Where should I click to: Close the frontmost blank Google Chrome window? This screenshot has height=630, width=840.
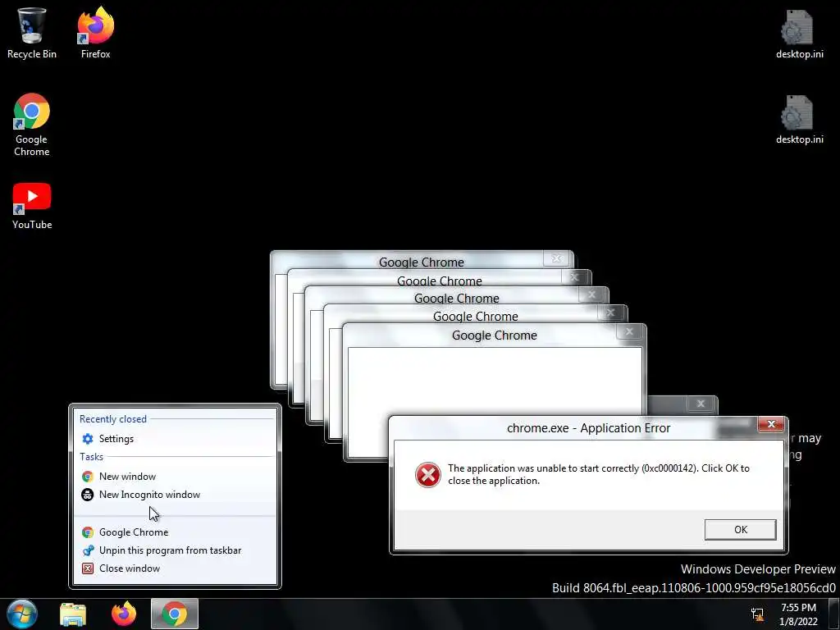click(629, 331)
